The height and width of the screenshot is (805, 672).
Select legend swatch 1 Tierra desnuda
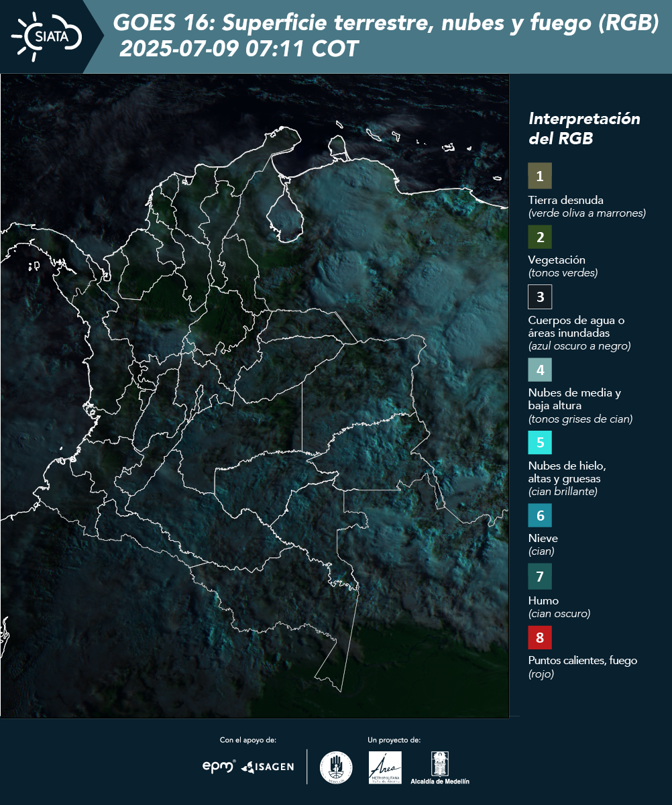(x=540, y=176)
